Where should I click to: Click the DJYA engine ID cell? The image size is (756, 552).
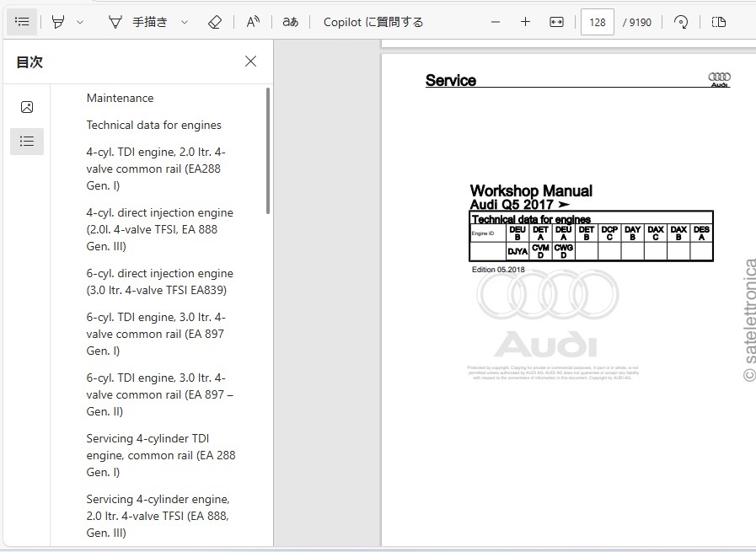517,252
